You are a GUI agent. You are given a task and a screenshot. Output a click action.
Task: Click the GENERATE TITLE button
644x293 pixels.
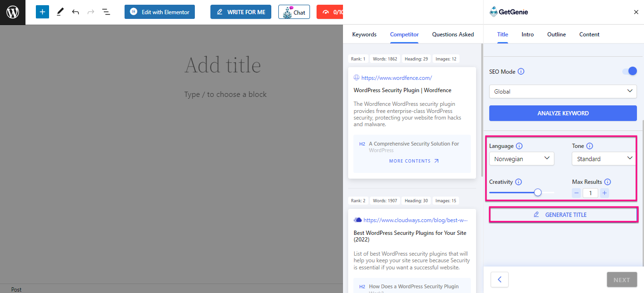pos(563,215)
